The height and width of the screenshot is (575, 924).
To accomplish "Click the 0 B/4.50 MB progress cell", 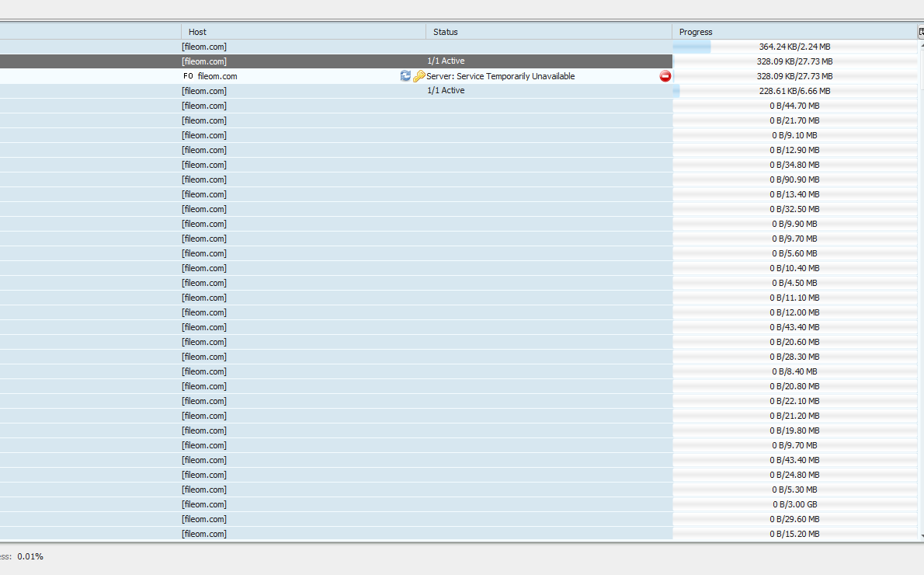I will point(795,283).
